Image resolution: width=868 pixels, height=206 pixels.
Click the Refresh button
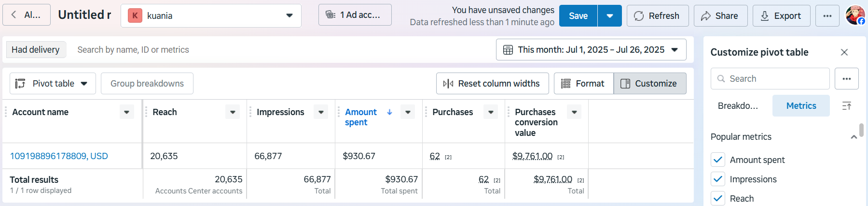657,16
